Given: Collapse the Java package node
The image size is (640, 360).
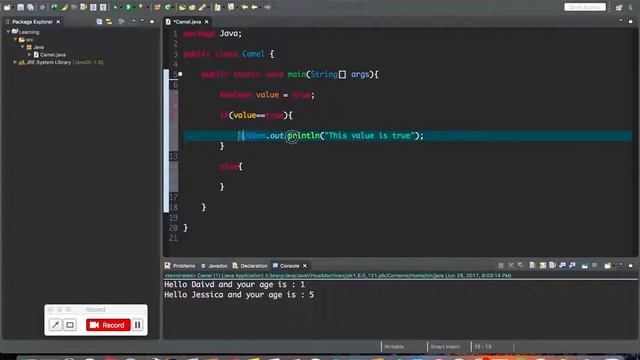Looking at the screenshot, I should pos(23,47).
